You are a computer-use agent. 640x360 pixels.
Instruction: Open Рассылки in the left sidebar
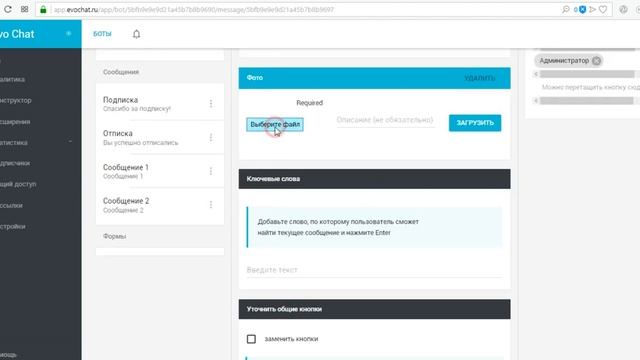[x=11, y=205]
